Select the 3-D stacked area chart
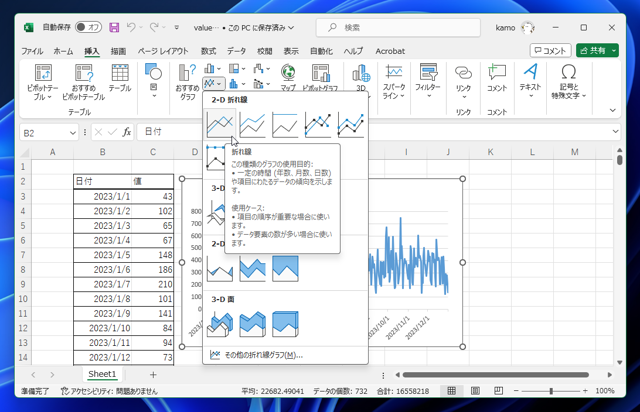This screenshot has height=412, width=640. tap(252, 324)
